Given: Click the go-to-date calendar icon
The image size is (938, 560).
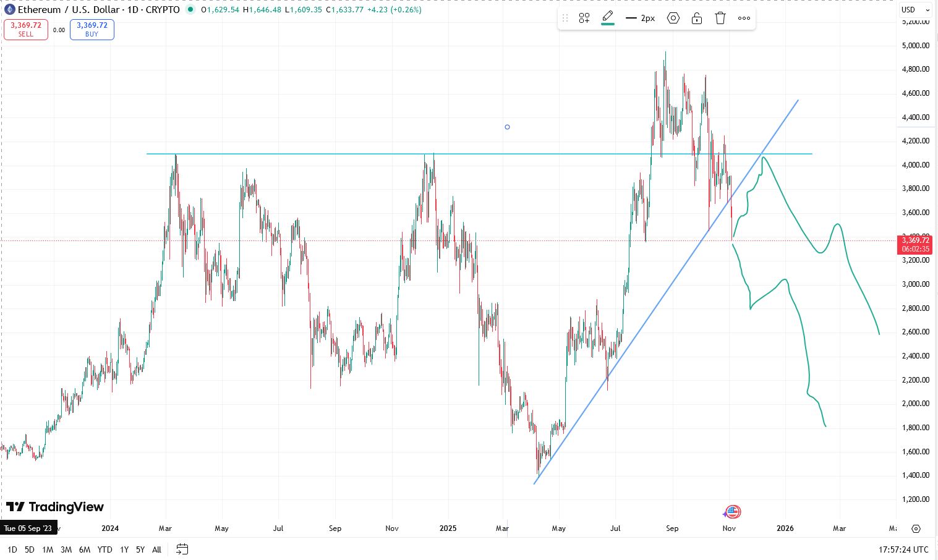Looking at the screenshot, I should click(x=182, y=549).
